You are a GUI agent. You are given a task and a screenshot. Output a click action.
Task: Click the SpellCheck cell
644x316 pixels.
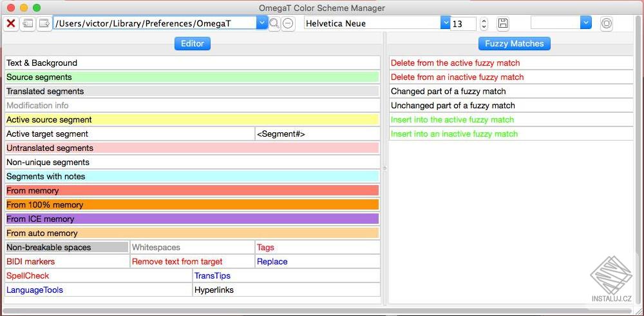click(x=98, y=275)
